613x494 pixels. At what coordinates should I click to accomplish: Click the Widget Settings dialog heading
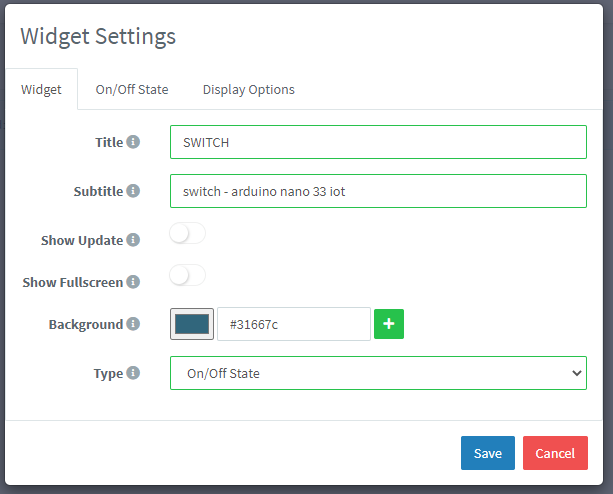coord(98,37)
